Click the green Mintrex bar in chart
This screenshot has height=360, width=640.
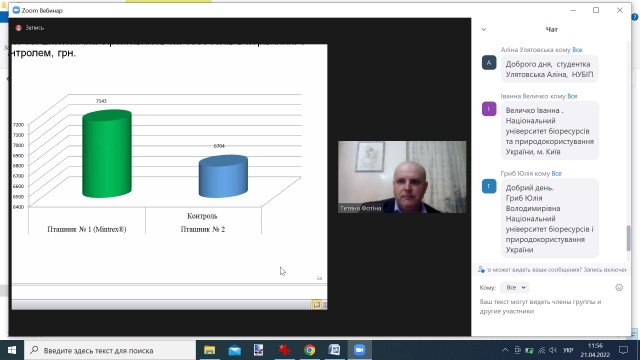[107, 154]
